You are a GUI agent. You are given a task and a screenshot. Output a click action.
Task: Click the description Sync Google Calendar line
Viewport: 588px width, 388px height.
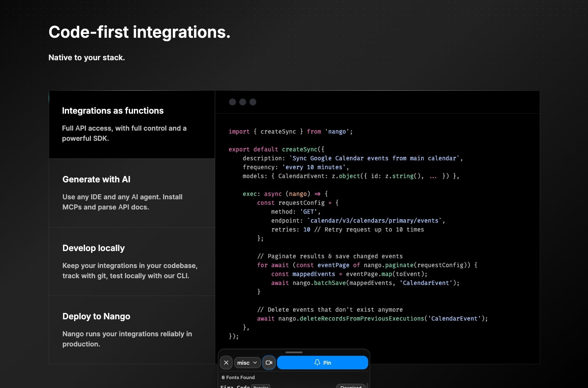pos(352,158)
